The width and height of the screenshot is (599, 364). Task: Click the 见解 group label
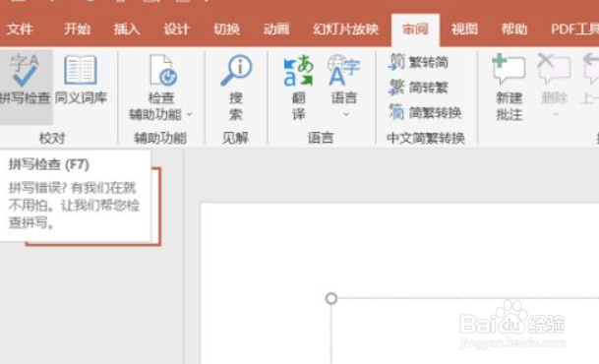[235, 138]
